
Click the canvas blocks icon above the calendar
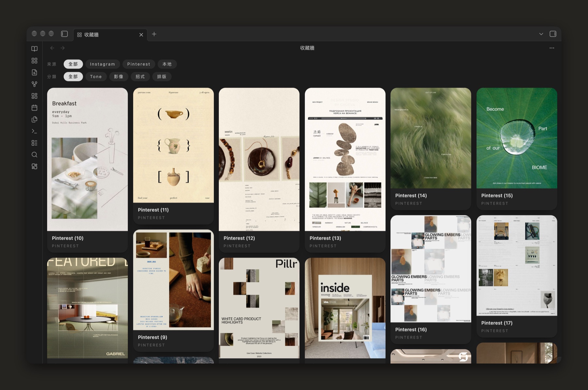[34, 96]
